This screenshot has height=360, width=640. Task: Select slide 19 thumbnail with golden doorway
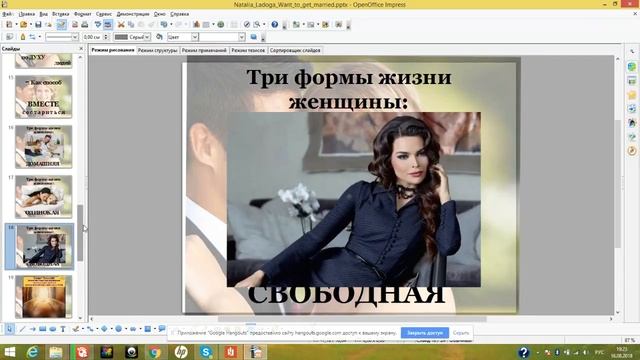click(x=44, y=297)
